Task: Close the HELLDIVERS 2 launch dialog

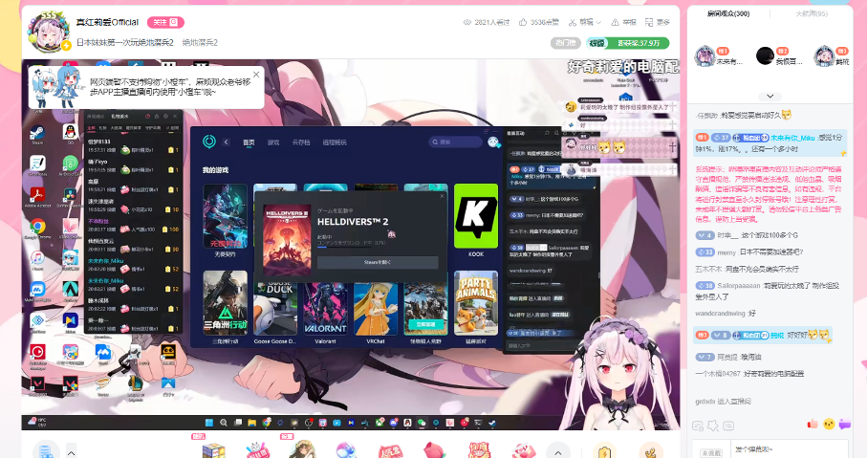Action: tap(442, 195)
